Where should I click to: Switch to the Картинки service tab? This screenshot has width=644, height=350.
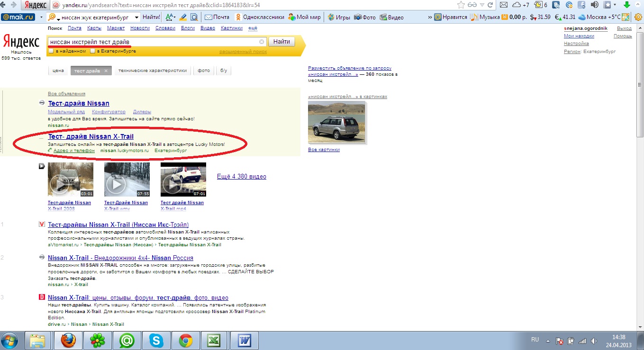232,28
